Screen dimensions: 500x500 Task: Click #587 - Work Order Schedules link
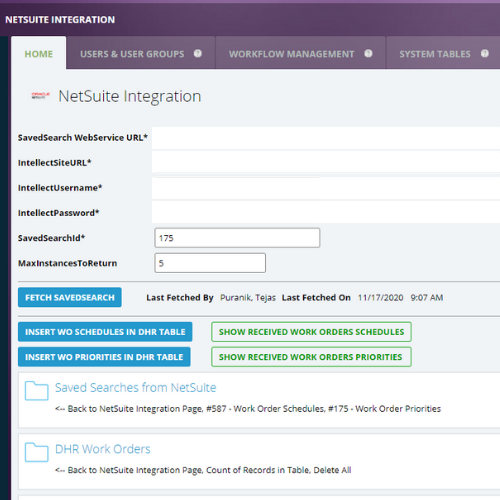(265, 409)
